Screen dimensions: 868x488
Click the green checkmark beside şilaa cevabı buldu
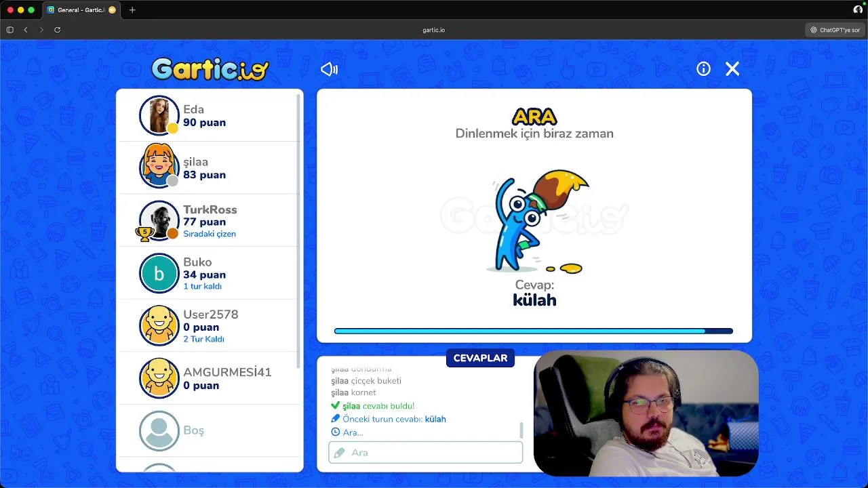tap(335, 405)
